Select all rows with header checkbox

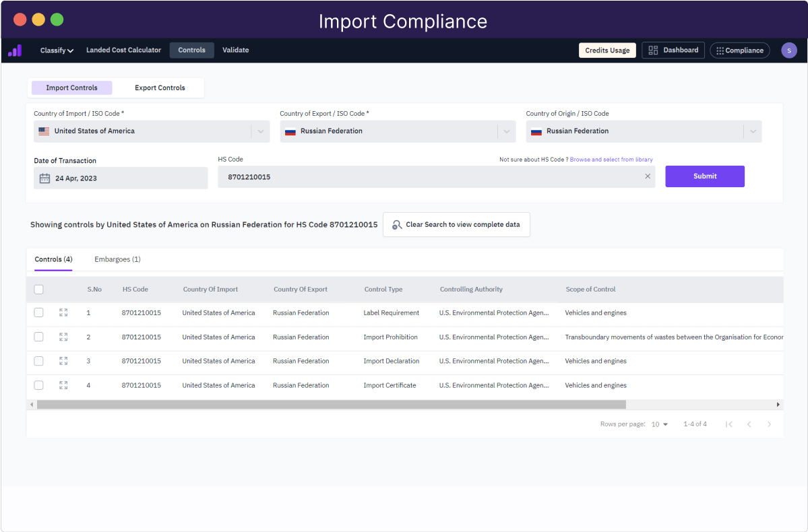(38, 289)
